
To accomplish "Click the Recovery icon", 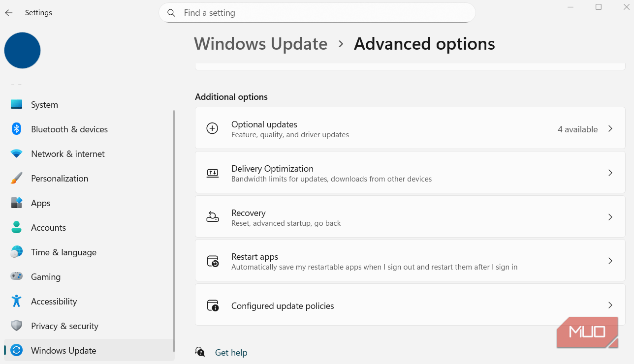I will click(212, 217).
